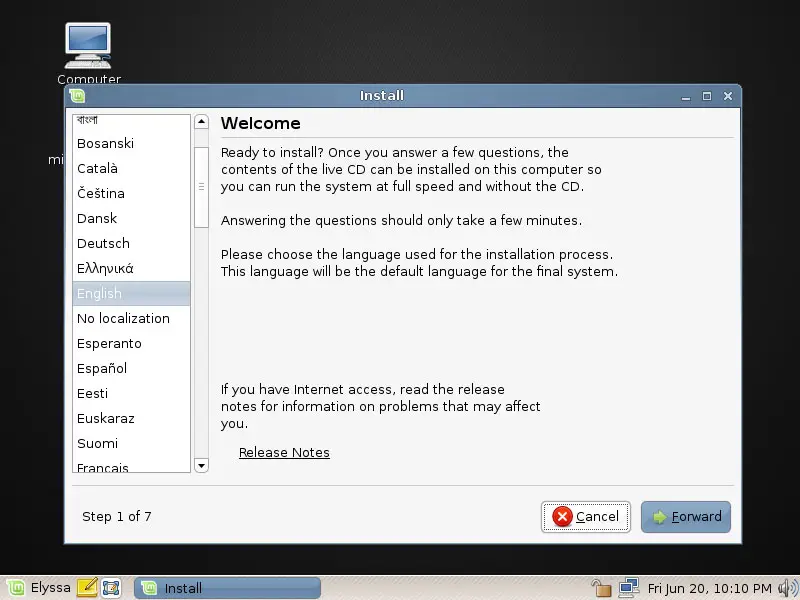Select Suomi language

(x=131, y=443)
